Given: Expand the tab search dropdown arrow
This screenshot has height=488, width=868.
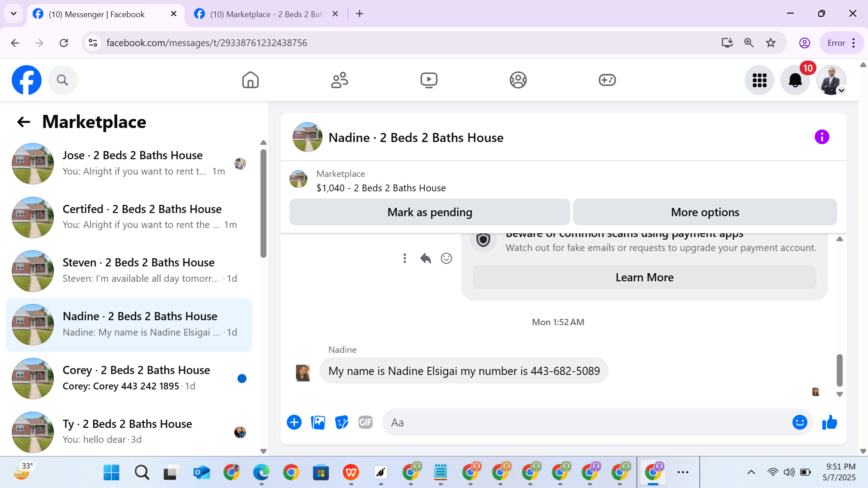Looking at the screenshot, I should [x=14, y=14].
